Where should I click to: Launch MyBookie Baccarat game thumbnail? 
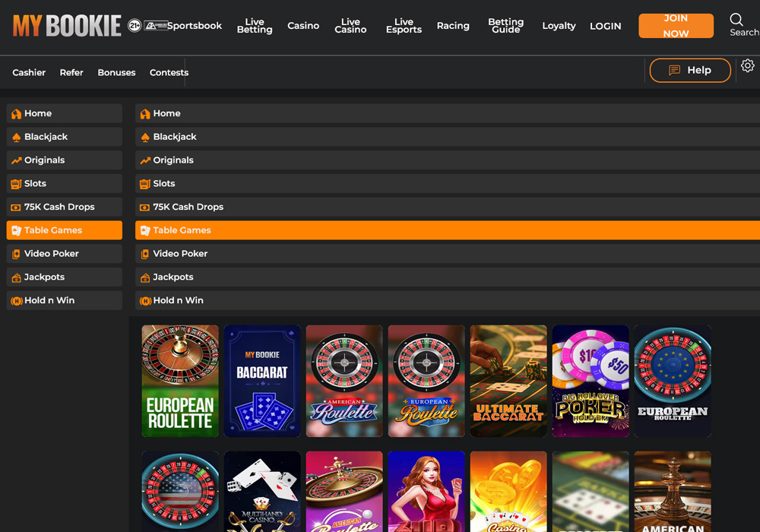262,382
